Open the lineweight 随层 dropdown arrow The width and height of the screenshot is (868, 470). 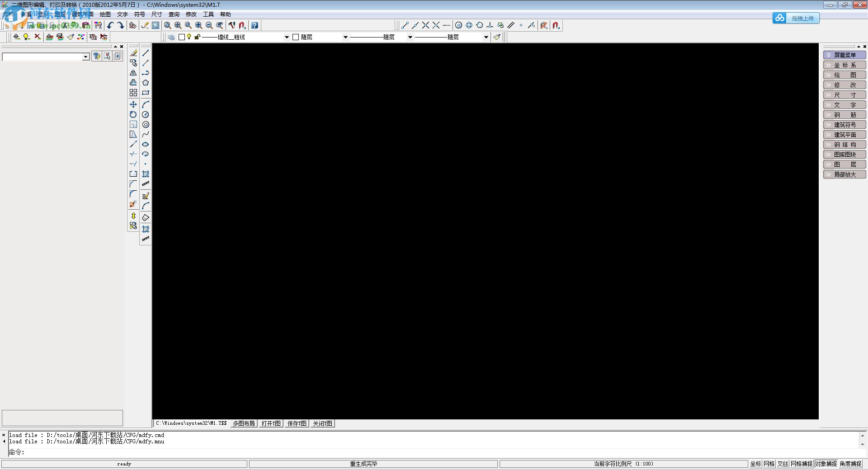point(486,37)
